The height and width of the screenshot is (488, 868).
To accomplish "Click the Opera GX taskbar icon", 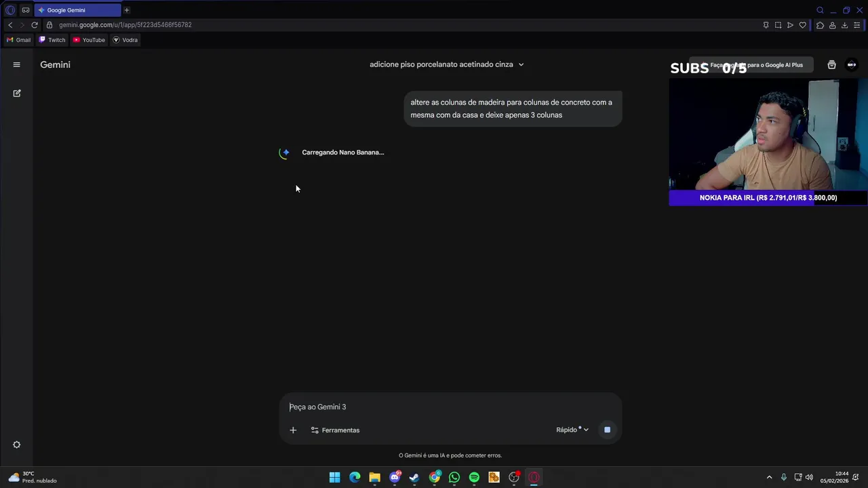I will (534, 477).
